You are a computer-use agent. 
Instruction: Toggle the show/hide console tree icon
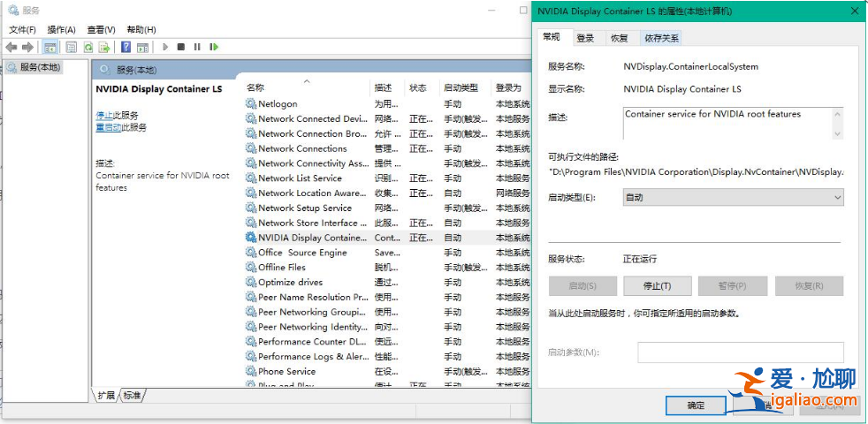point(50,47)
